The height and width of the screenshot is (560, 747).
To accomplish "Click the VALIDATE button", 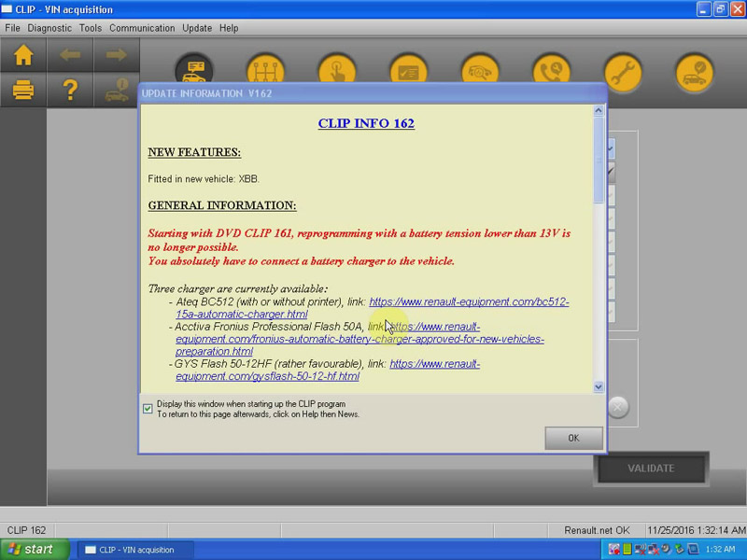I will 652,468.
